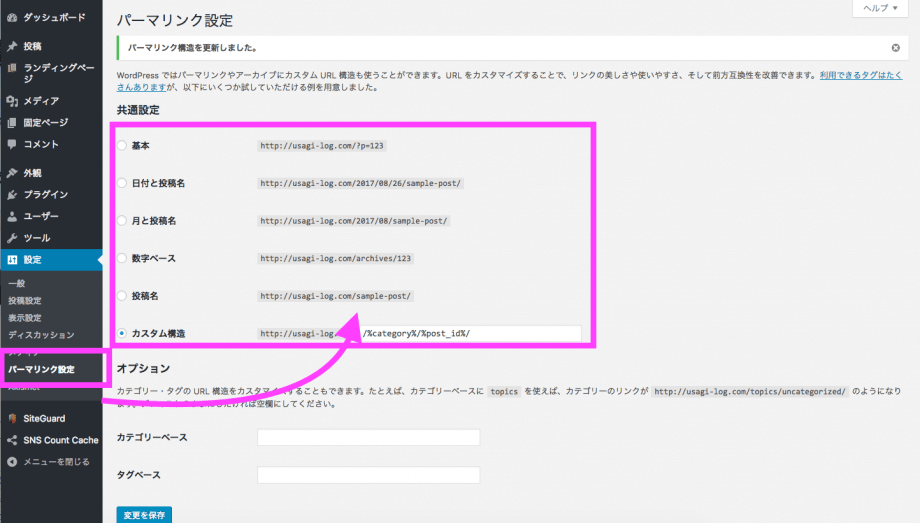Click the 変更を保存 button
Screen dimensions: 920x523
(x=144, y=514)
